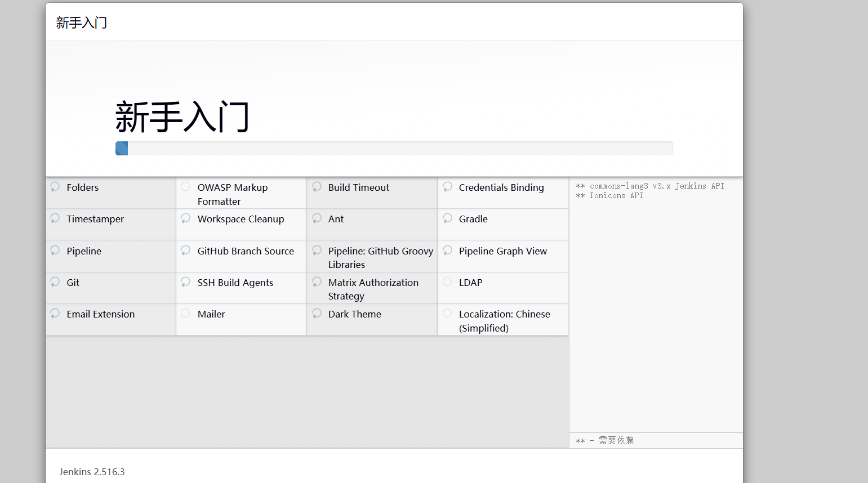Click the Workspace Cleanup status icon

(186, 218)
